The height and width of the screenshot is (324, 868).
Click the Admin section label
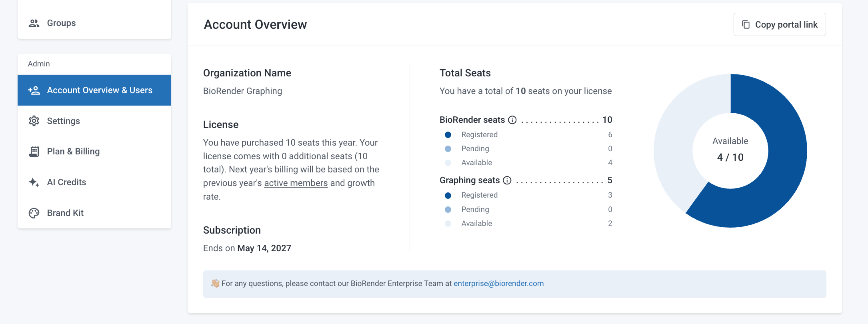[39, 64]
